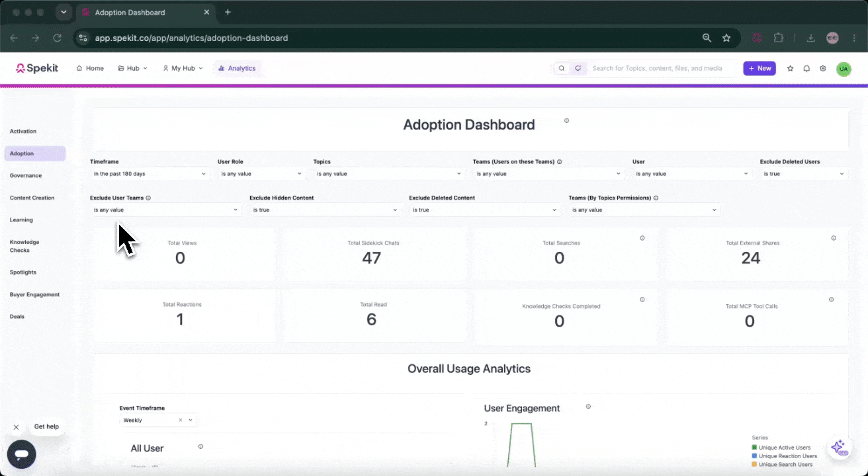Bookmark page with browser star icon
Image resolution: width=868 pixels, height=476 pixels.
726,38
